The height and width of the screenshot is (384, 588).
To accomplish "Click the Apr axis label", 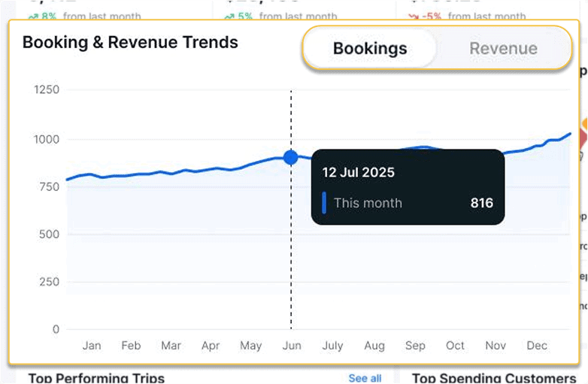I will [211, 346].
